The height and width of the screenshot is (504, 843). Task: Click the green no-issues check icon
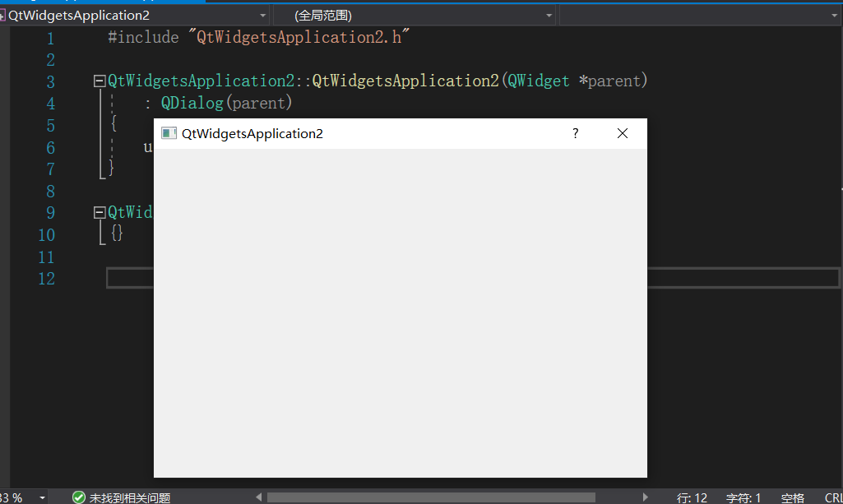tap(78, 497)
